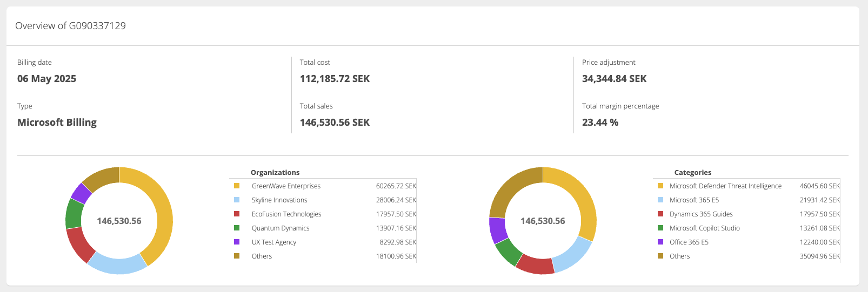Select Microsoft Copilot Studio category label
Screen dimensions: 868x292
(704, 228)
